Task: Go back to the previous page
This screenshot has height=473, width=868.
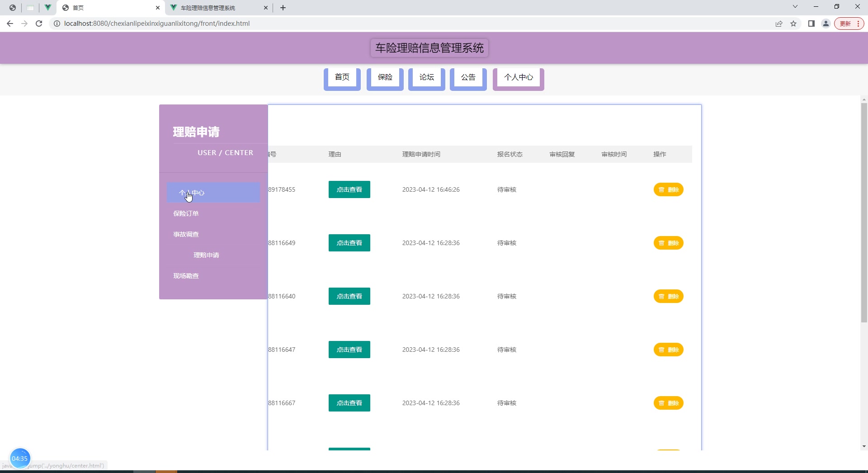Action: pyautogui.click(x=10, y=24)
